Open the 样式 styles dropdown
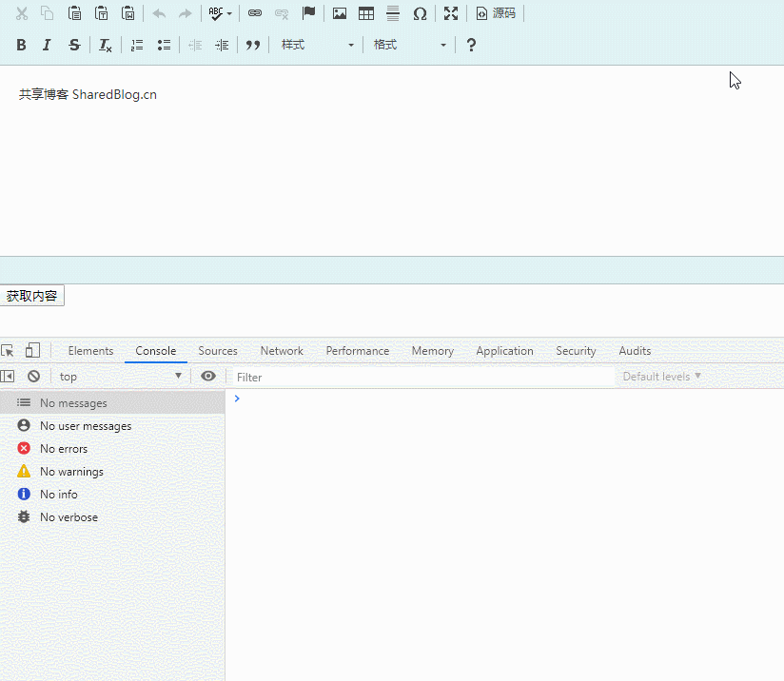The image size is (784, 681). [318, 45]
